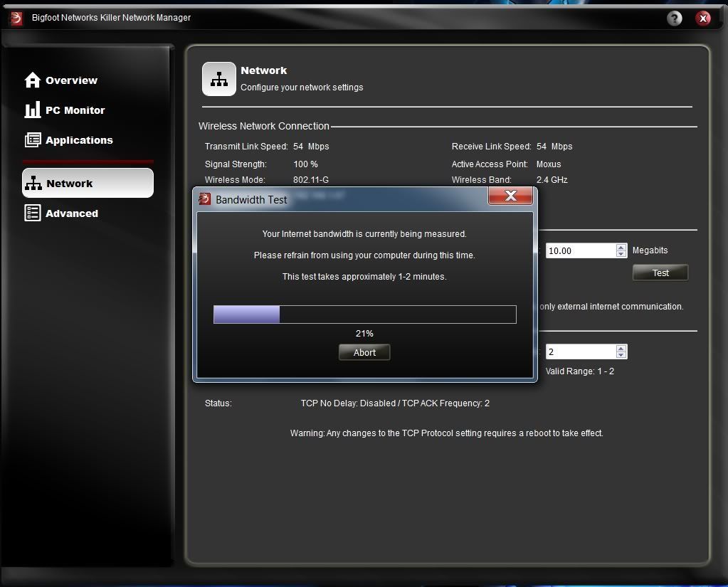Increase the TCP ACK frequency value
Screen dimensions: 728x587
click(x=621, y=349)
